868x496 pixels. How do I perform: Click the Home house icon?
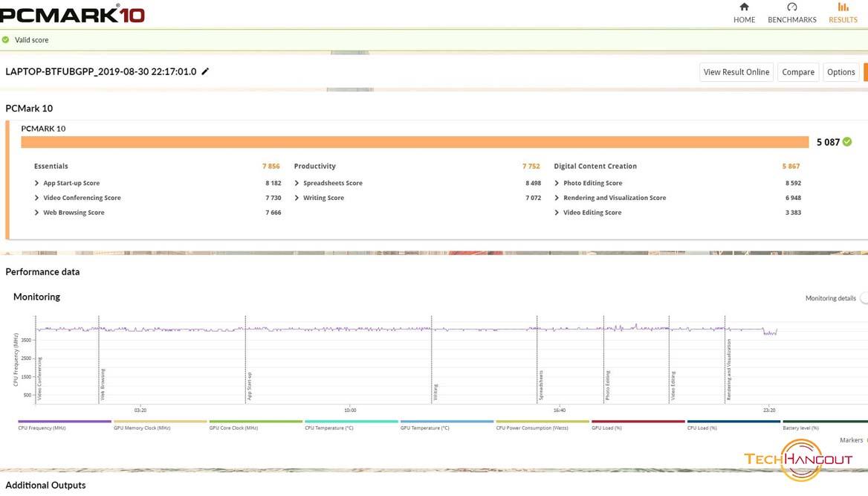coord(744,7)
